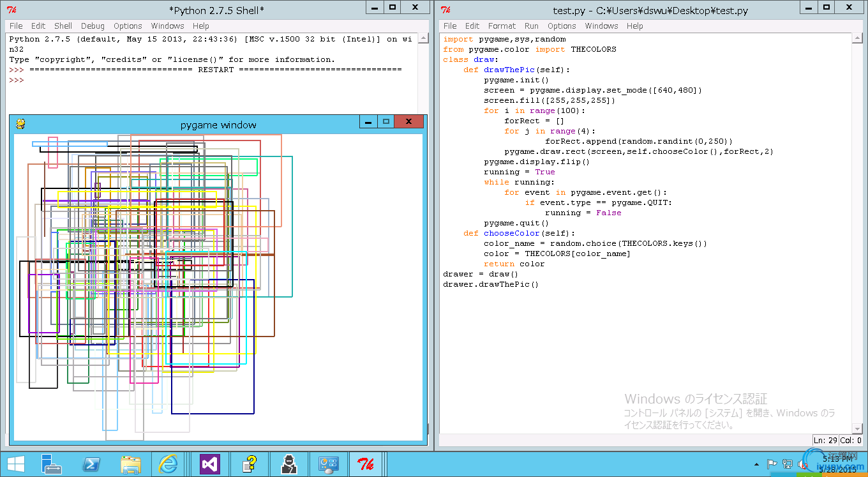Maximize the test.py editor window

[826, 8]
